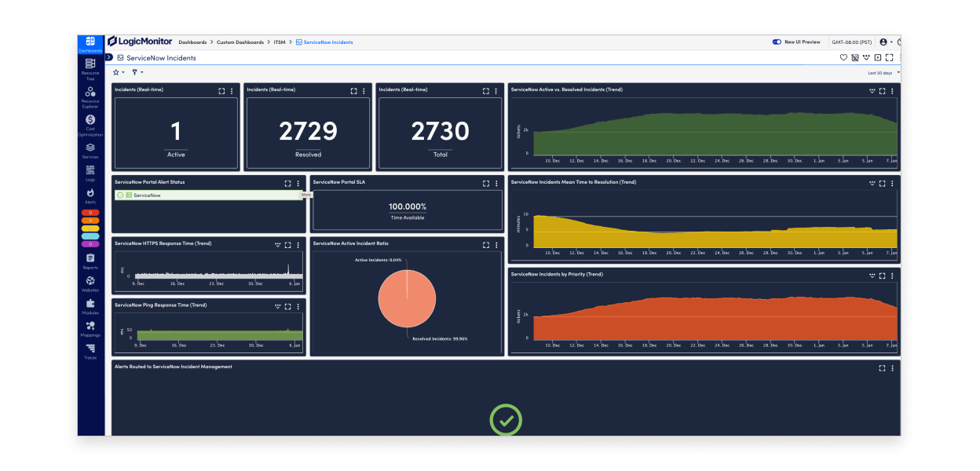Collapse the ServiceNow row in Alert Status
The image size is (980, 471).
(x=120, y=195)
